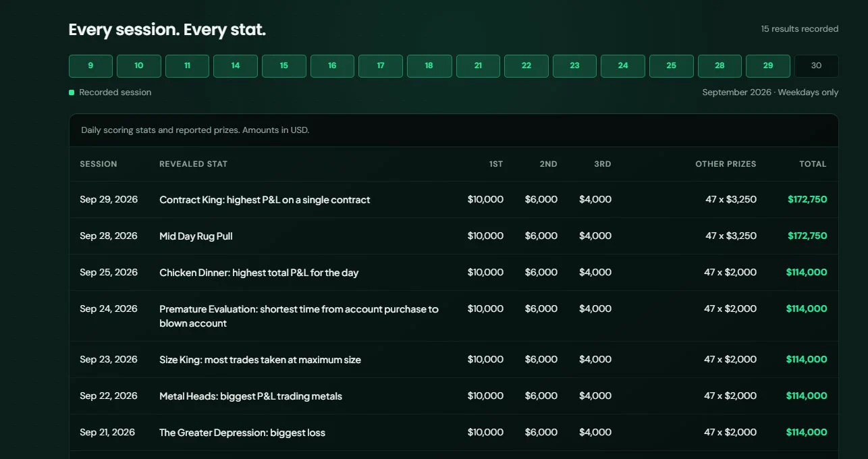Image resolution: width=868 pixels, height=459 pixels.
Task: Click the green Recorded session legend dot
Action: click(x=72, y=92)
